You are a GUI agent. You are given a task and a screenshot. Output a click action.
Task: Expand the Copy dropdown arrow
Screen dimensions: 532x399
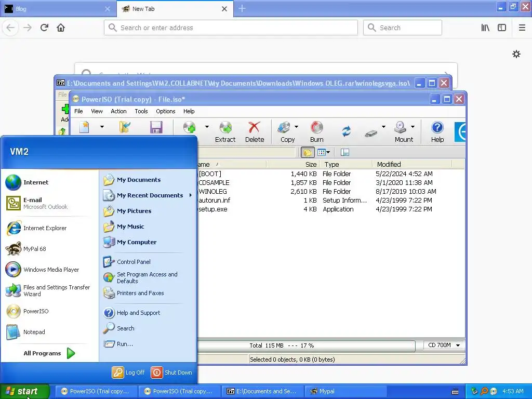296,127
